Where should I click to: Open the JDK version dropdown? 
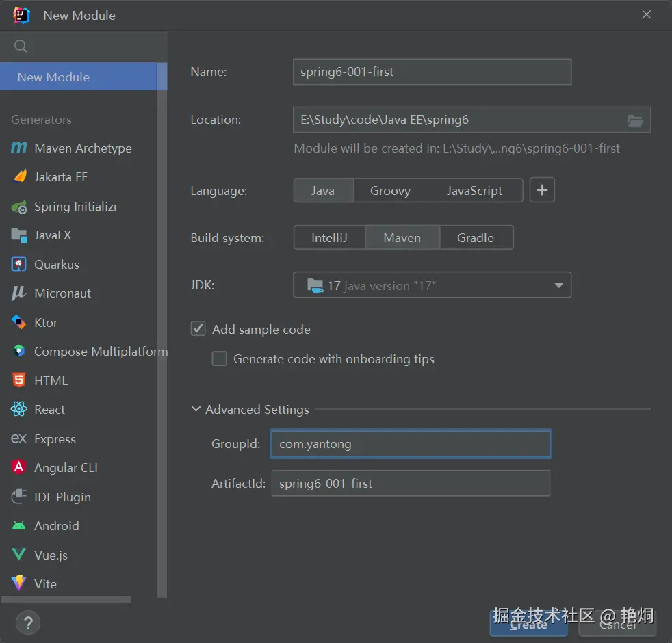pyautogui.click(x=432, y=285)
